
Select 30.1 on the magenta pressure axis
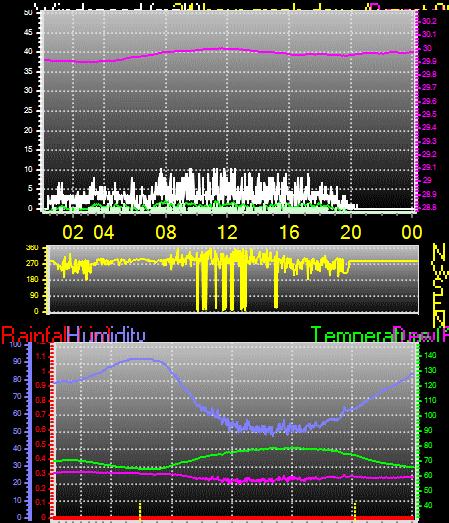click(x=429, y=34)
